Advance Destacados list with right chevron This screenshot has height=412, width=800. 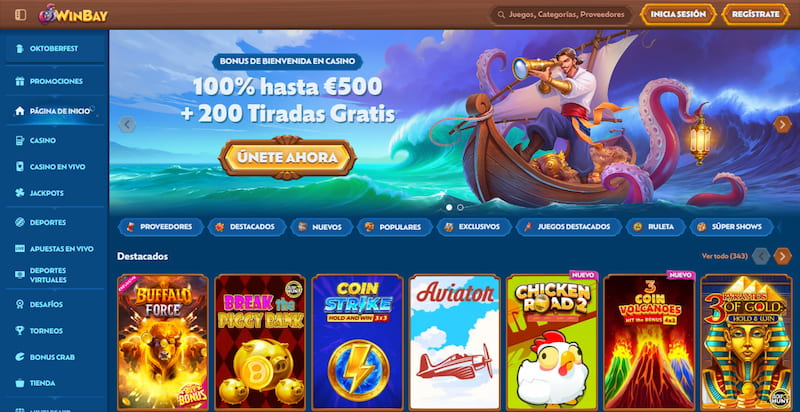[x=782, y=256]
